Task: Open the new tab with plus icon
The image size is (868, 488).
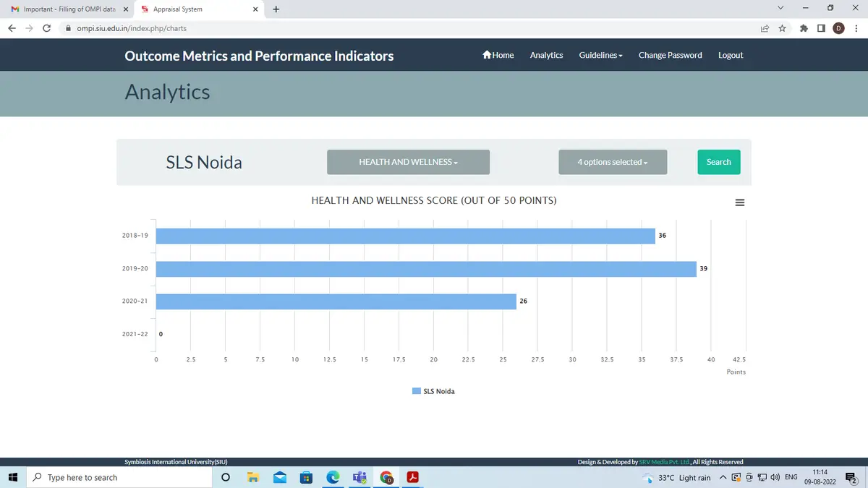Action: pos(276,9)
